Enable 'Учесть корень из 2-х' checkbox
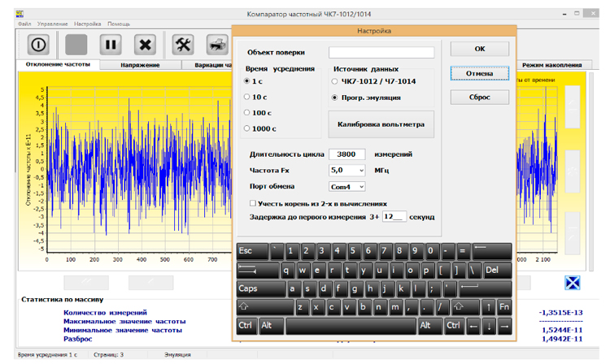 [x=253, y=203]
